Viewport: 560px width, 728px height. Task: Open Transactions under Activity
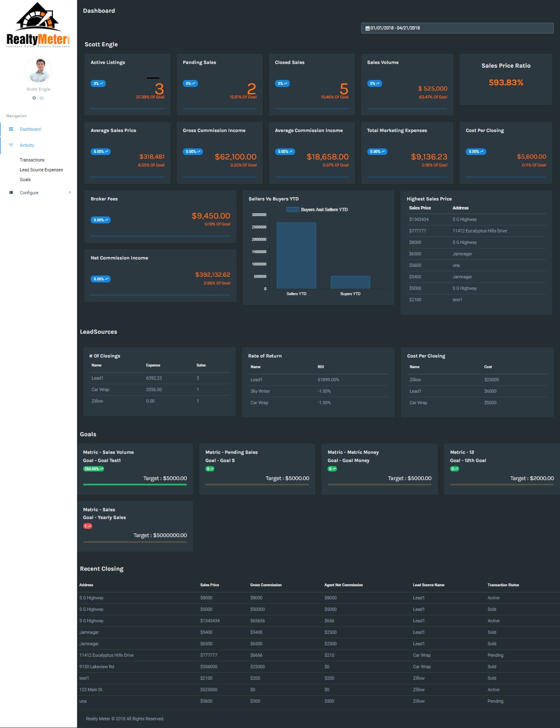(32, 160)
